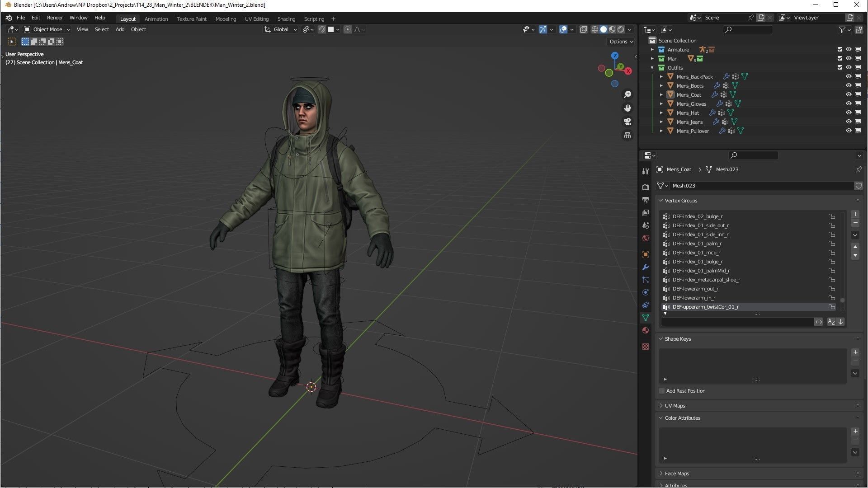Open the Scene properties tab icon
This screenshot has width=868, height=488.
646,225
